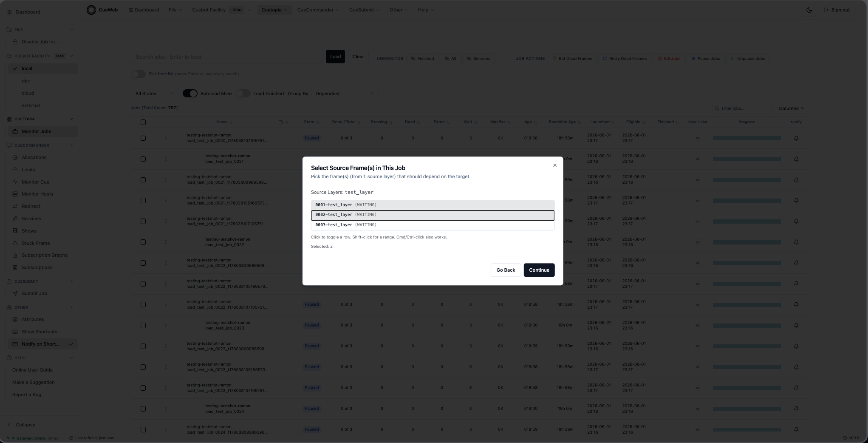This screenshot has width=868, height=443.
Task: Click the Allocations sidebar icon
Action: coord(15,157)
